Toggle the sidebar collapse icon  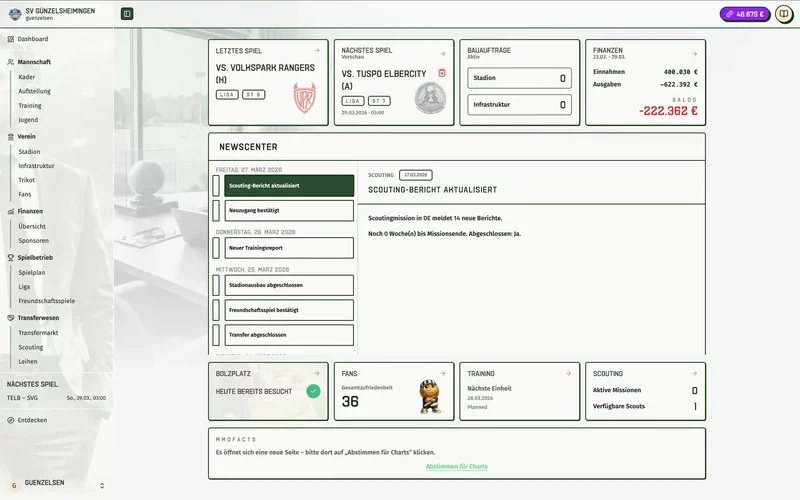[127, 14]
